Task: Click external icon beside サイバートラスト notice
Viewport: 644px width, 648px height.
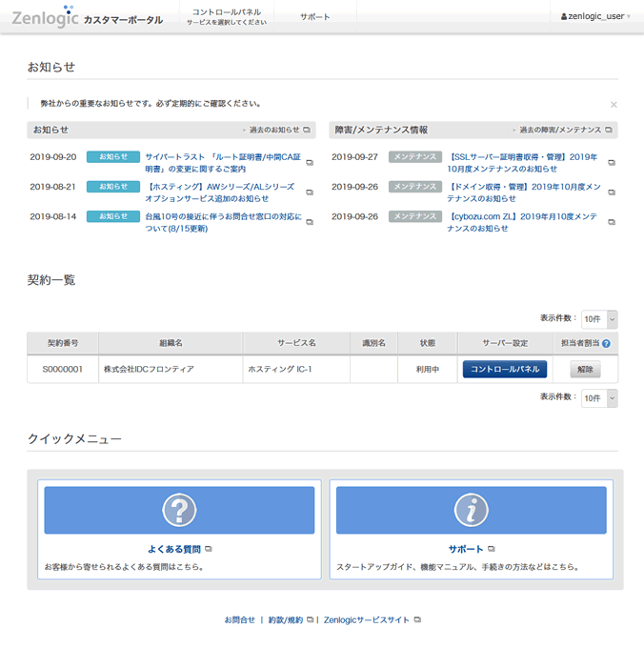Action: (310, 163)
